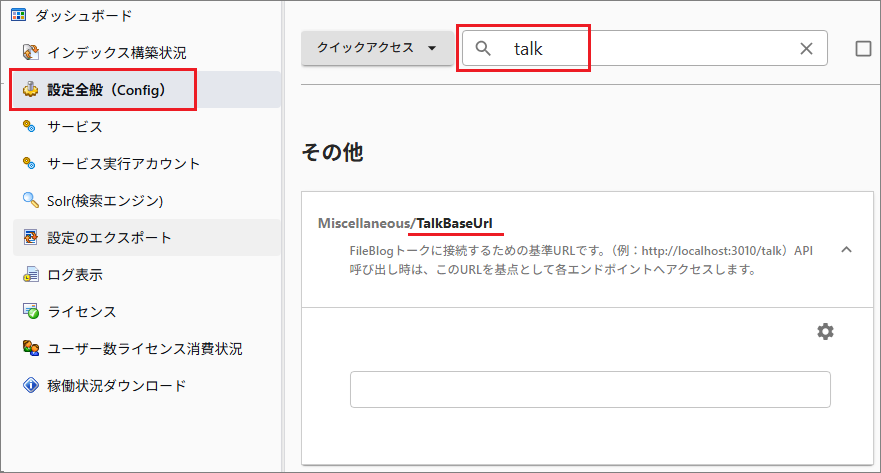
Task: Click the settings export icon
Action: (x=30, y=238)
